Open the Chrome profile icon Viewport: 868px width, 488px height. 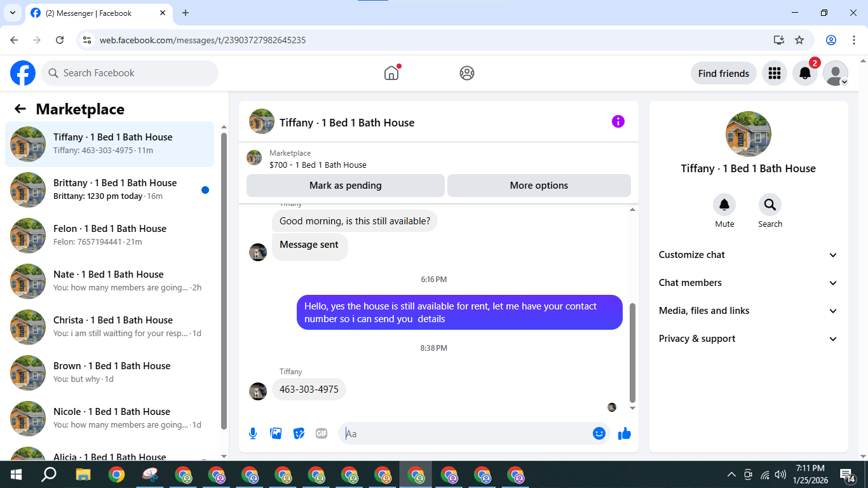click(x=831, y=40)
